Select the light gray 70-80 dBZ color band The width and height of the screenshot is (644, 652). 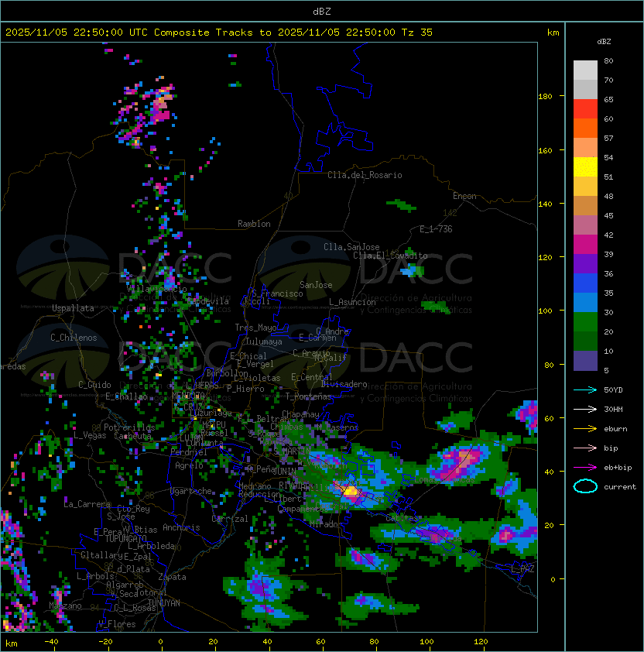[585, 70]
